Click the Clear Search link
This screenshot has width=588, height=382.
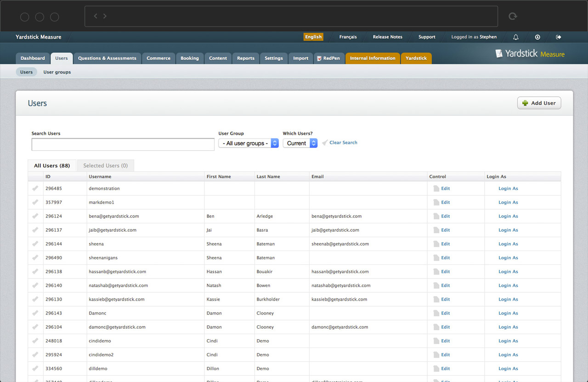tap(343, 143)
